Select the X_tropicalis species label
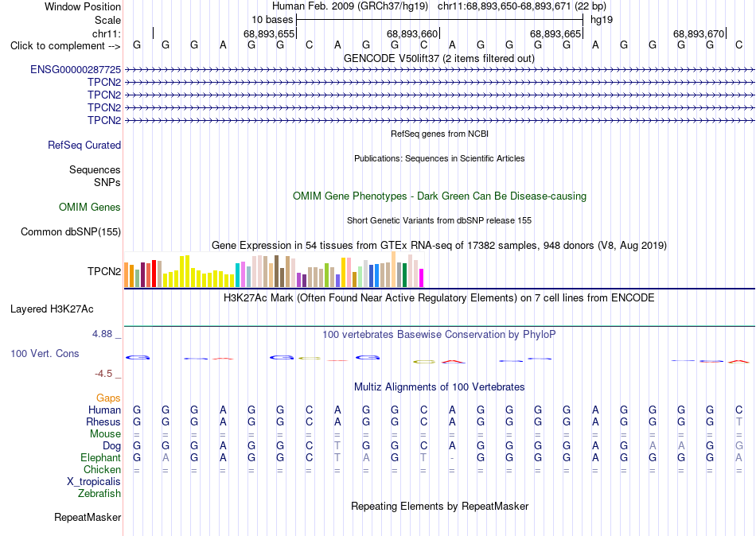The image size is (756, 536). 94,482
